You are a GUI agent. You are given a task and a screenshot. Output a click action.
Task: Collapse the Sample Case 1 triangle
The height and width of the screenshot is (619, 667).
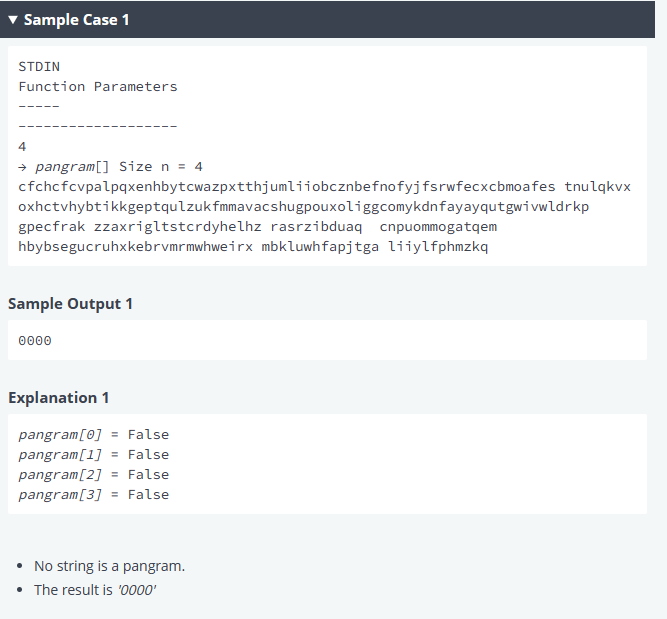[13, 20]
